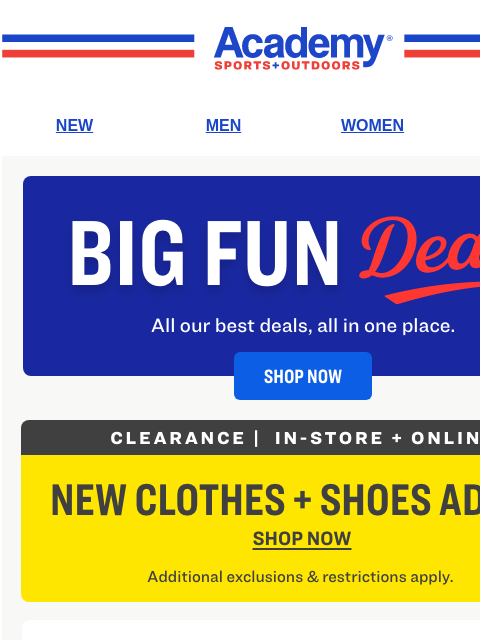Click the IN-STORE + ONLINE label
The height and width of the screenshot is (640, 480).
[x=378, y=438]
